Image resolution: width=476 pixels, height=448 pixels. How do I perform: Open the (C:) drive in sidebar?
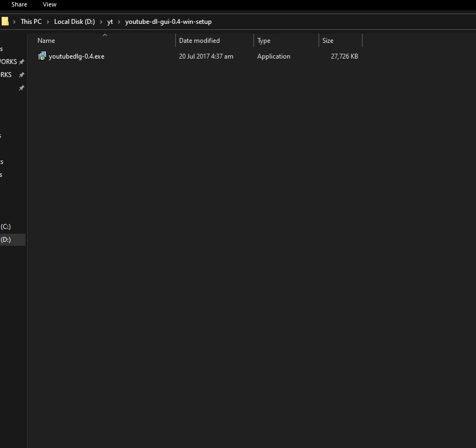tap(6, 227)
